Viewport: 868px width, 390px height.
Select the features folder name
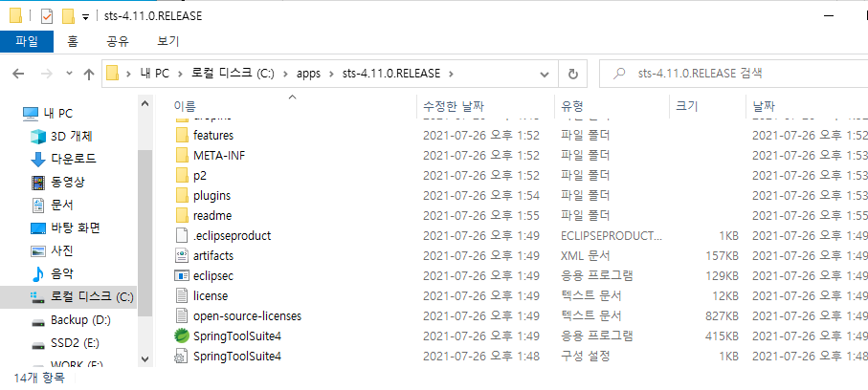(x=213, y=135)
